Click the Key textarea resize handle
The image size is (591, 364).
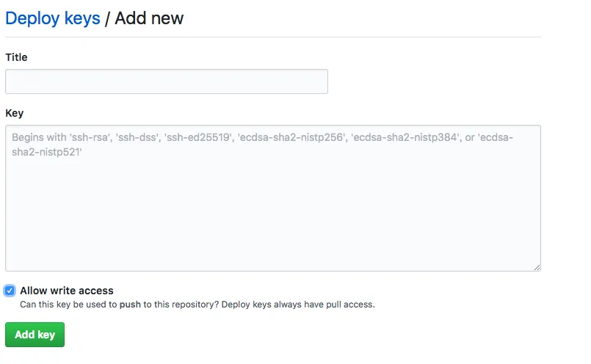(537, 267)
